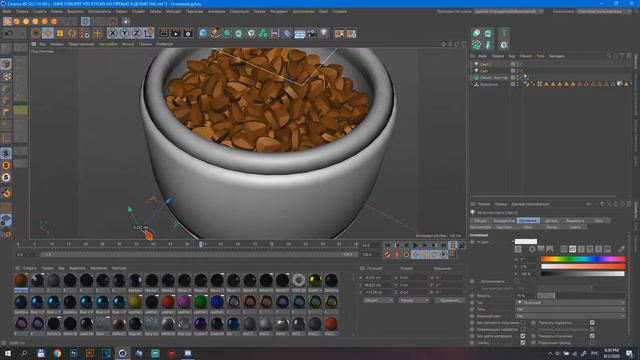640x360 pixels.
Task: Add a Light object
Action: click(x=324, y=33)
